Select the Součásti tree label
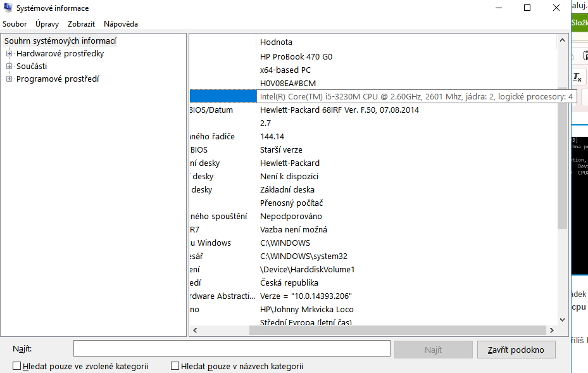 point(32,66)
